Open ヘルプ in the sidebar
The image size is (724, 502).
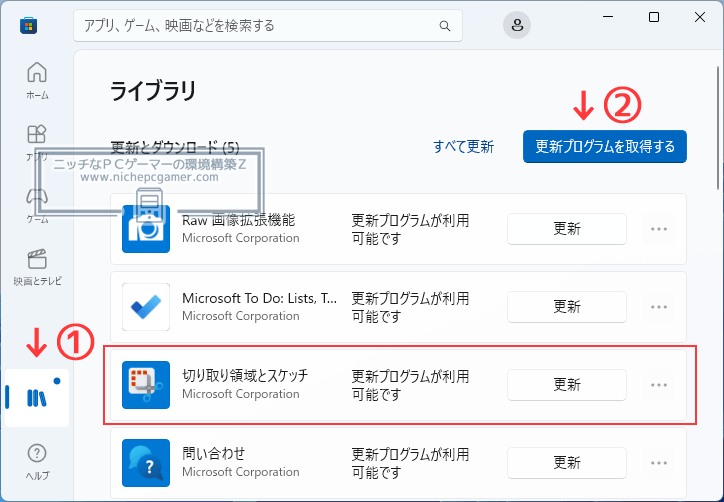point(37,462)
